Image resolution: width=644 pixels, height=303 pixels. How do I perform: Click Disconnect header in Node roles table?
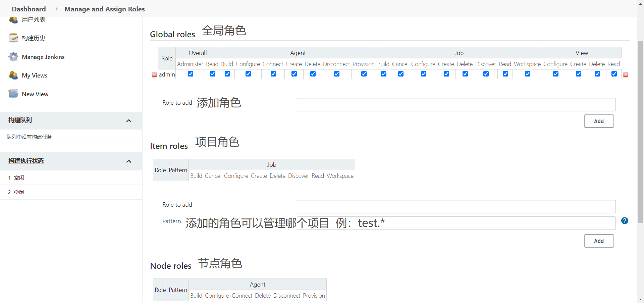tap(287, 295)
